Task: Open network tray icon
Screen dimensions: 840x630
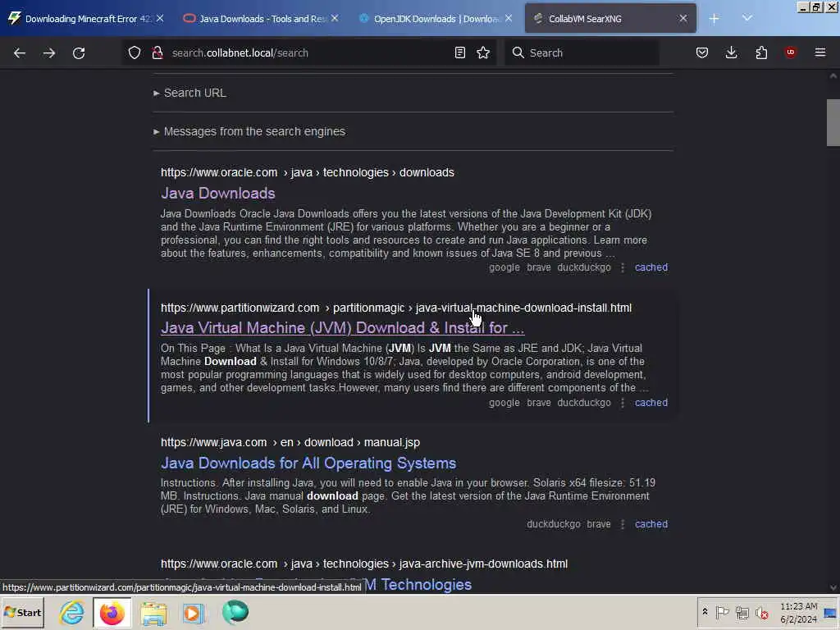Action: tap(742, 612)
